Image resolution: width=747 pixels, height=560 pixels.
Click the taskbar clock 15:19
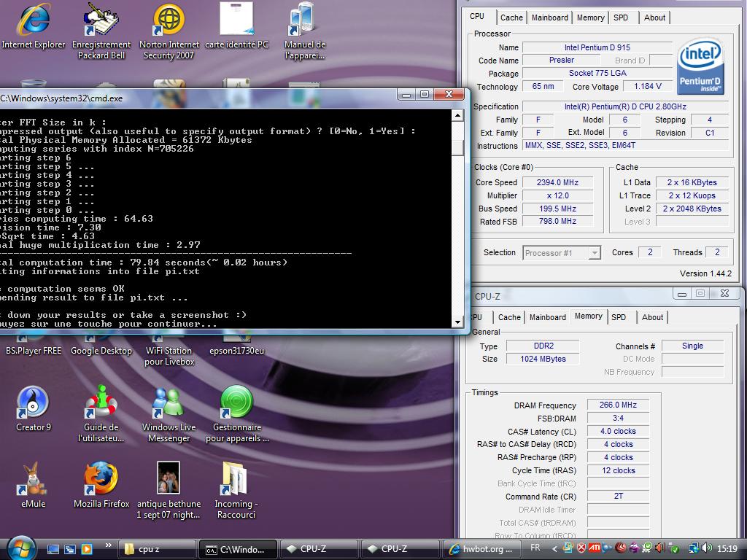(727, 548)
